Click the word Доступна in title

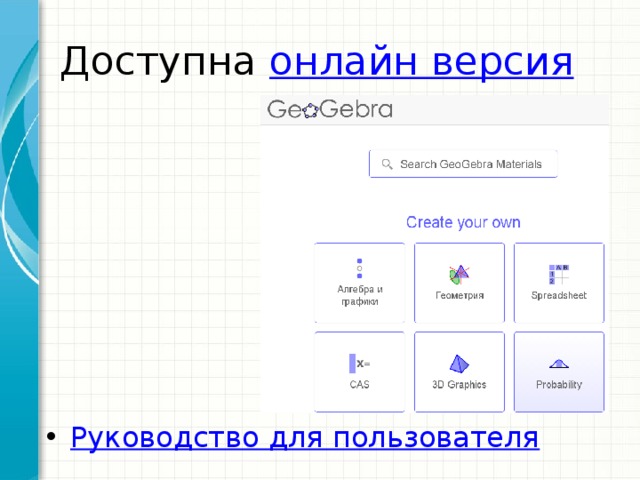158,62
